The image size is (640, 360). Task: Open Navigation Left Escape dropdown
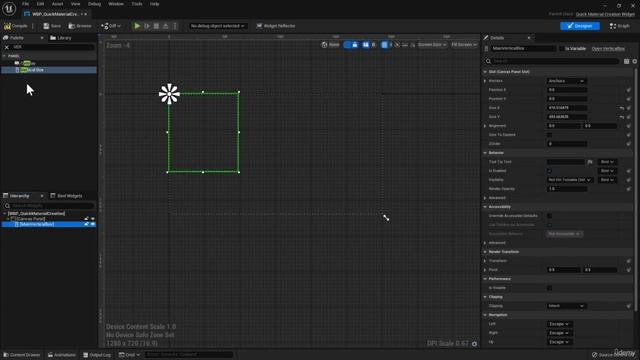560,324
